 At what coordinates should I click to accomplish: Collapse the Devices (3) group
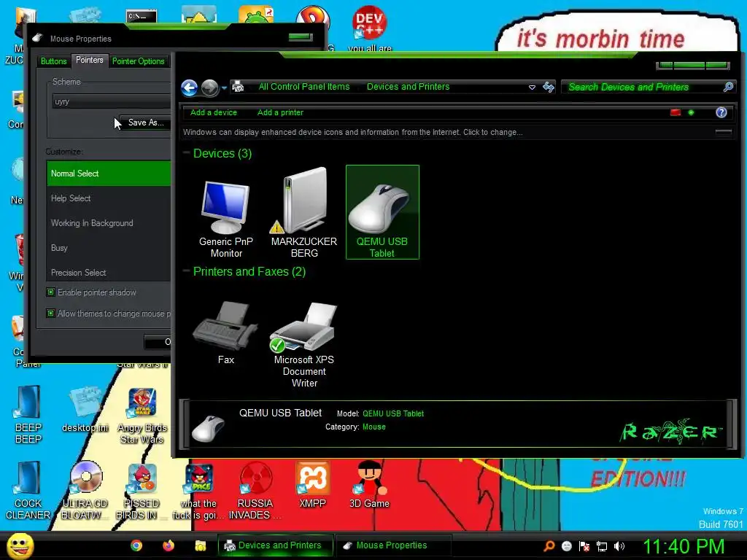click(186, 153)
